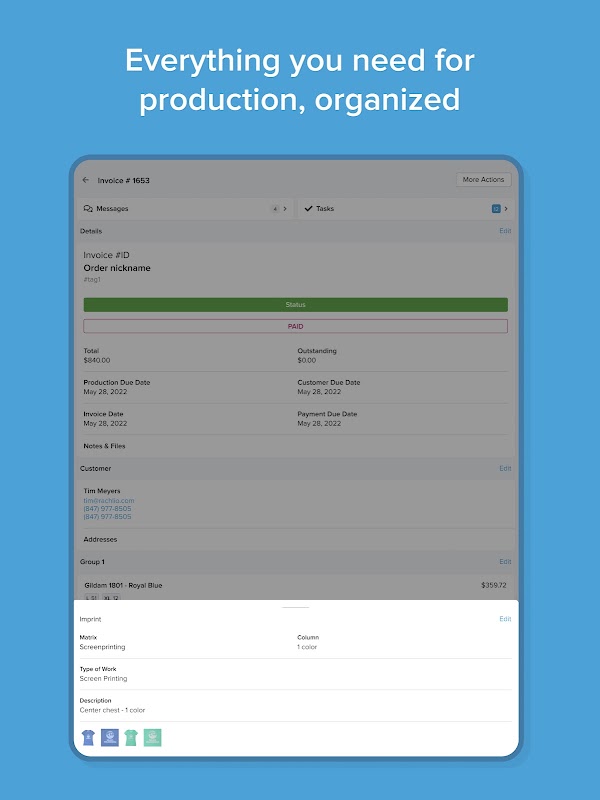Expand Messages using its chevron

point(285,209)
